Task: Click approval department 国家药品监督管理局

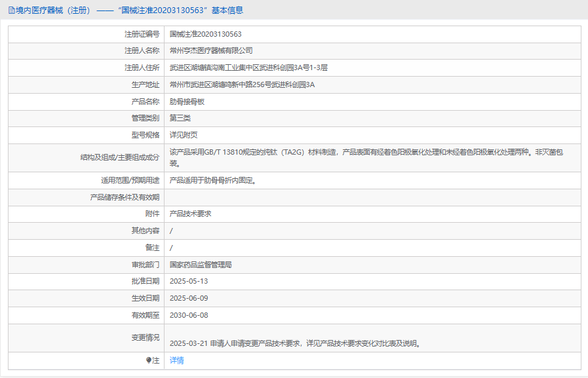Action: (x=201, y=265)
